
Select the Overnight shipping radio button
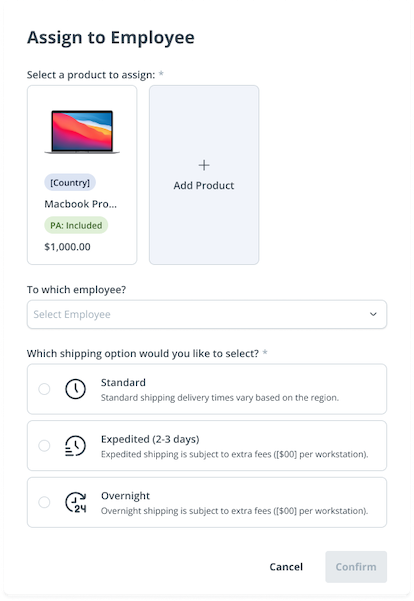coord(44,502)
